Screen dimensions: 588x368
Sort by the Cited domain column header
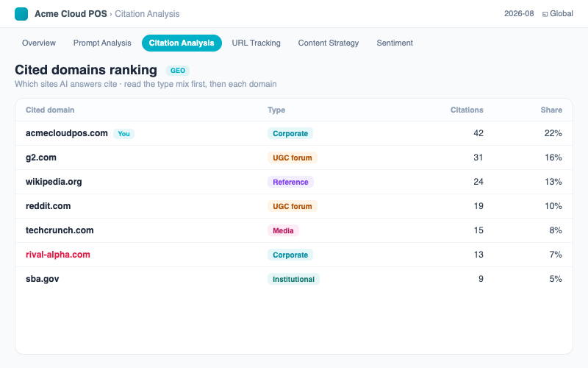50,110
